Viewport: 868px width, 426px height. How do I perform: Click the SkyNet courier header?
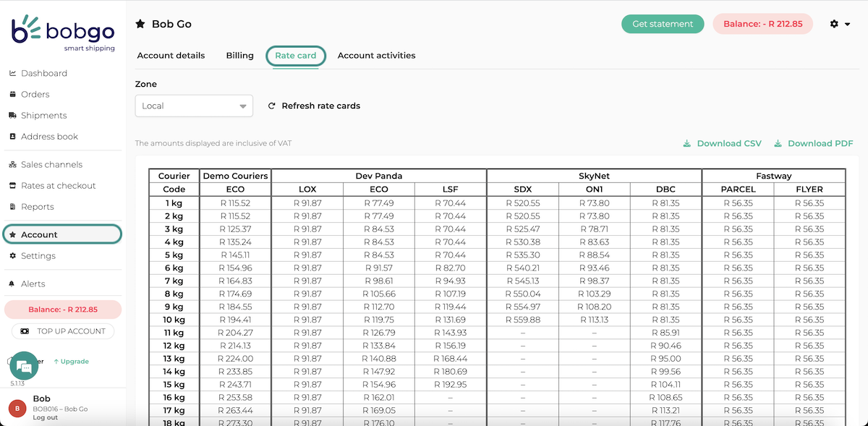pos(594,176)
